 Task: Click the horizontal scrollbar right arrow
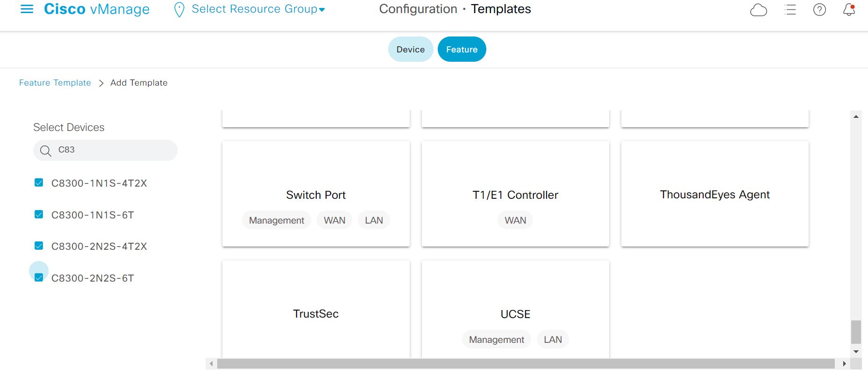pyautogui.click(x=844, y=363)
